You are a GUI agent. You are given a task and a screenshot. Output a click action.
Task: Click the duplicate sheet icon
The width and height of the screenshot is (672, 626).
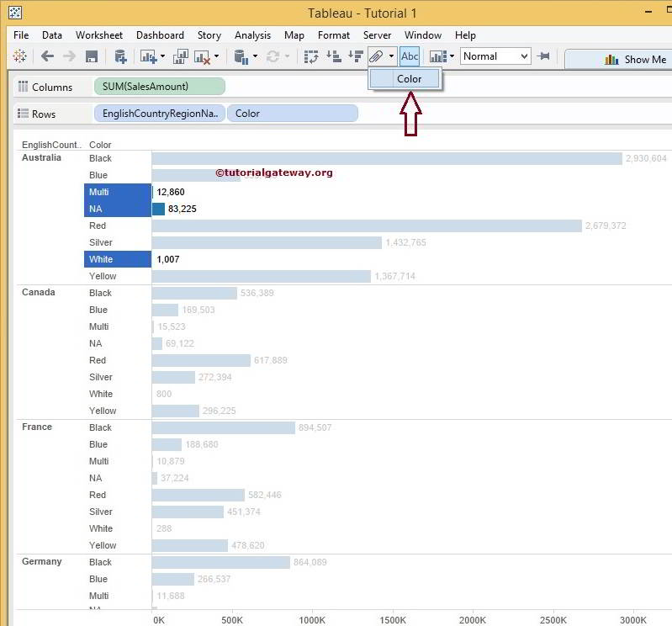[x=180, y=56]
